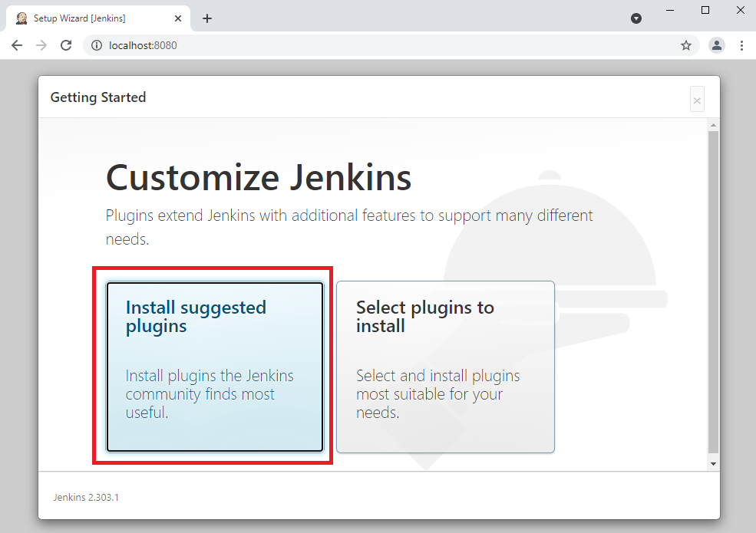
Task: Click scrollbar up arrow in dialog
Action: pos(713,125)
